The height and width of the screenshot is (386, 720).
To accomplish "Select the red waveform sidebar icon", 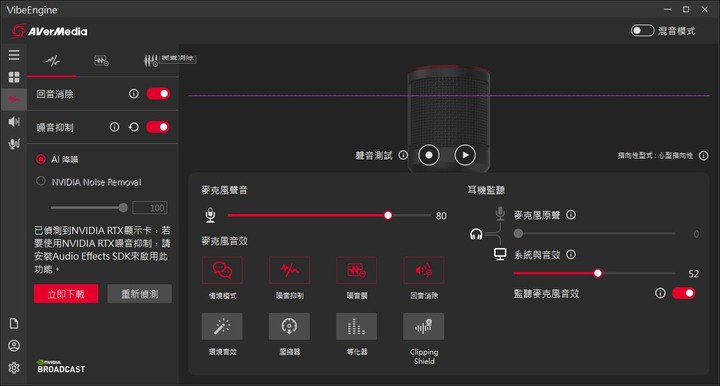I will click(14, 99).
